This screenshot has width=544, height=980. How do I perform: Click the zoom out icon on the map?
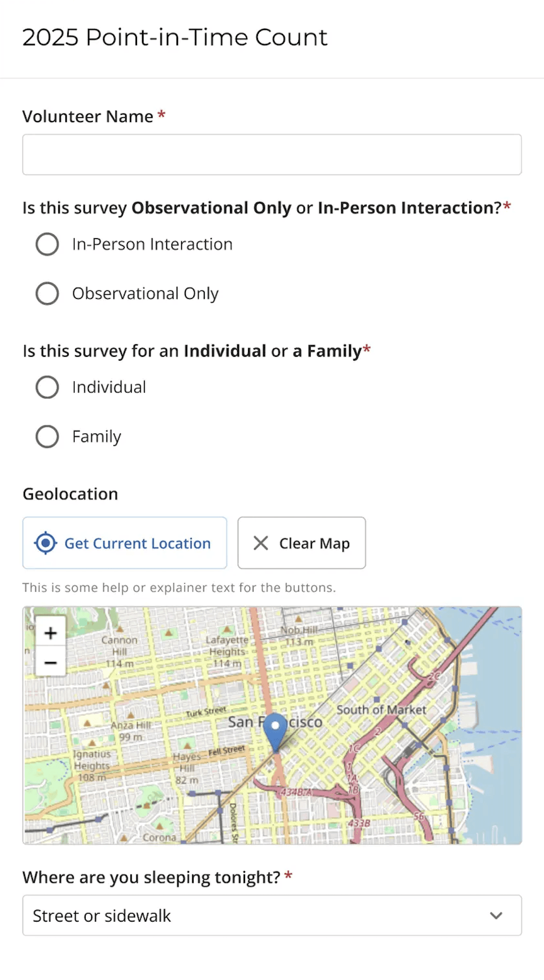50,663
